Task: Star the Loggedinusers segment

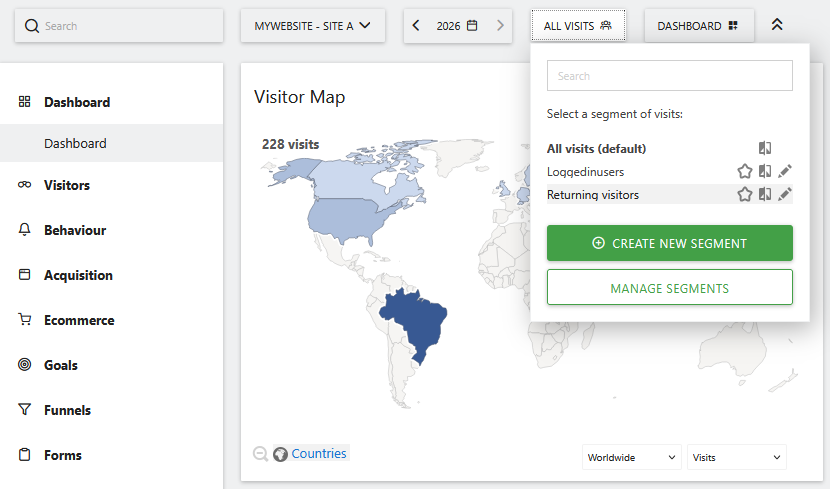Action: pos(745,172)
